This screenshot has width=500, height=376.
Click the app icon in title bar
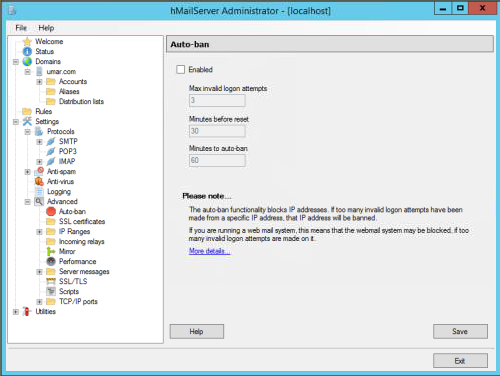12,11
